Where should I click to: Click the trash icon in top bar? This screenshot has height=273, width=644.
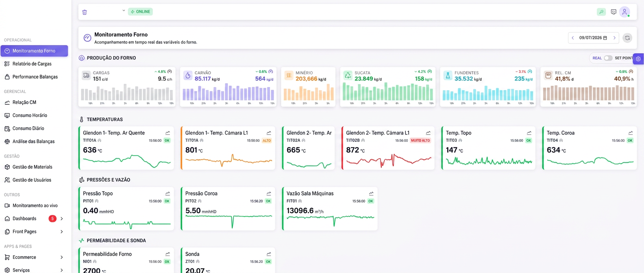tap(85, 12)
